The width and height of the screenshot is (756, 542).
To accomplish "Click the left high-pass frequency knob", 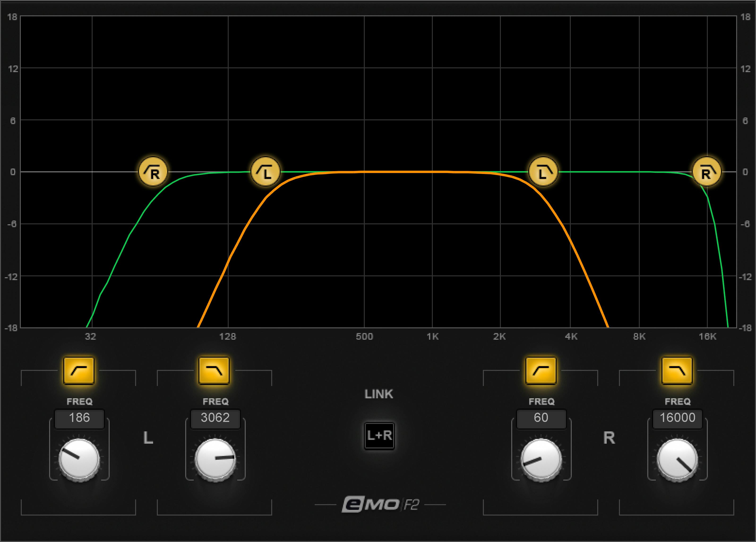I will 79,459.
